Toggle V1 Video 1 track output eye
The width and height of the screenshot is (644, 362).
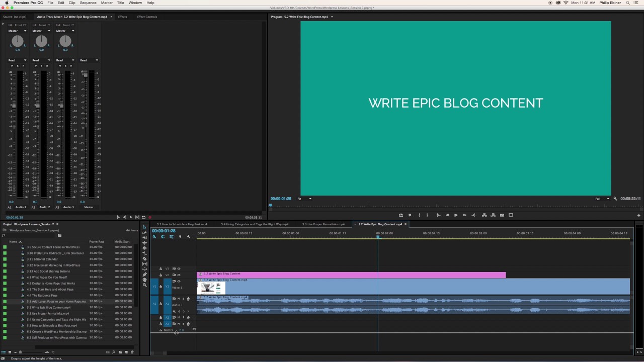pyautogui.click(x=179, y=281)
